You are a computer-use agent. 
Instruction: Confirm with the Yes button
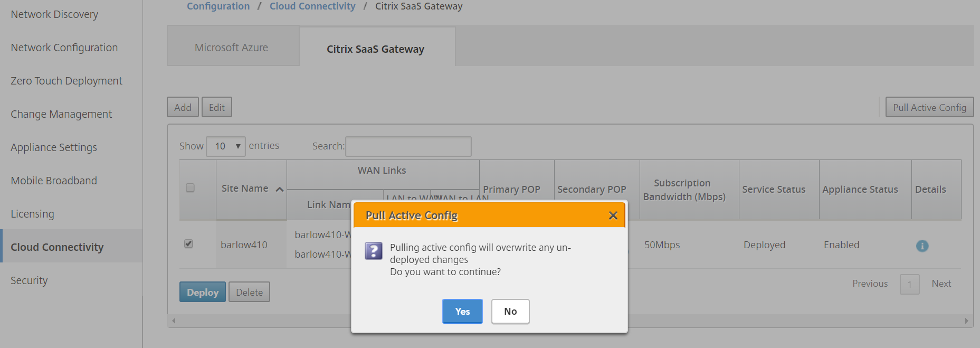[x=462, y=312]
